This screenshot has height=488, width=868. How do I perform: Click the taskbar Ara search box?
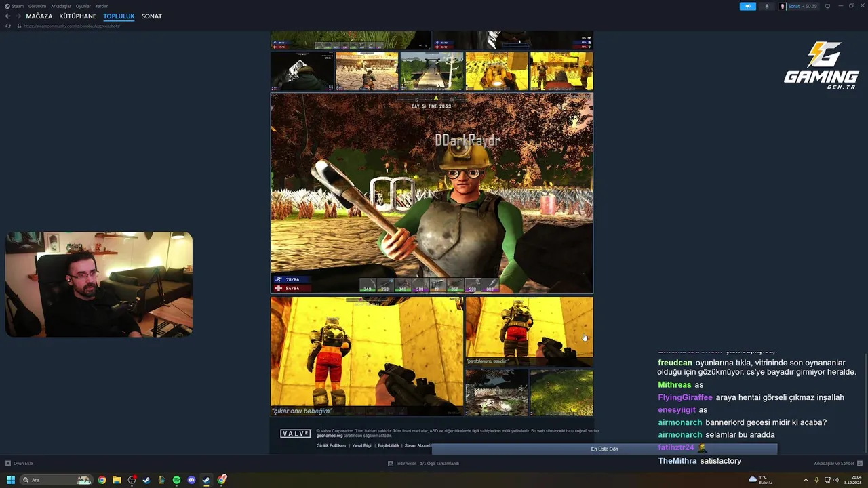[x=57, y=480]
